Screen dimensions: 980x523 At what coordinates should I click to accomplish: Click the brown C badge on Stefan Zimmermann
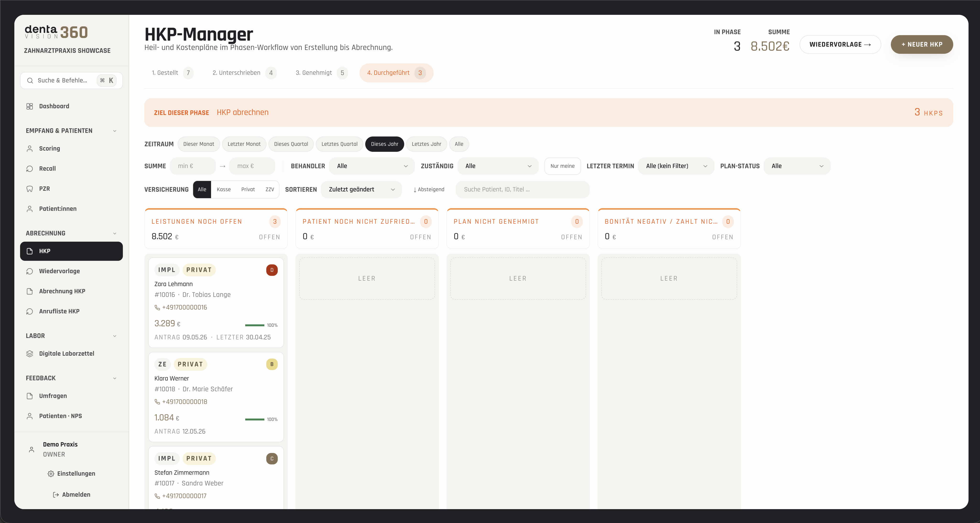pyautogui.click(x=272, y=459)
